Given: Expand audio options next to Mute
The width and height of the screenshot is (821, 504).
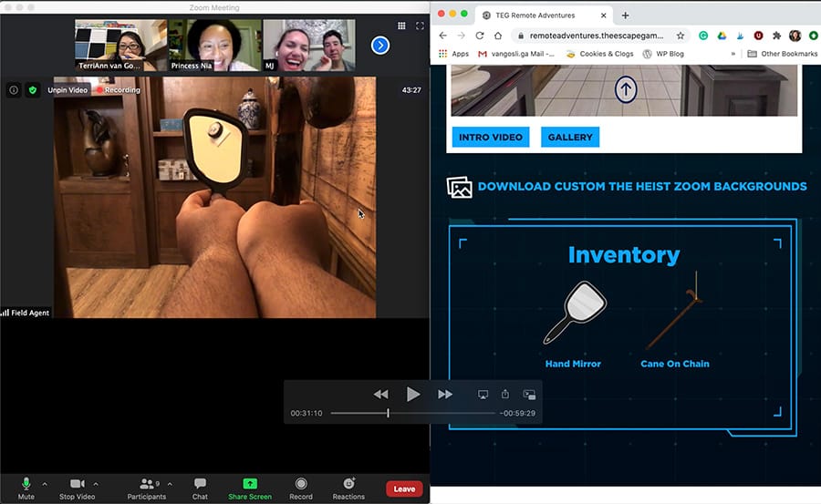Looking at the screenshot, I should point(45,484).
